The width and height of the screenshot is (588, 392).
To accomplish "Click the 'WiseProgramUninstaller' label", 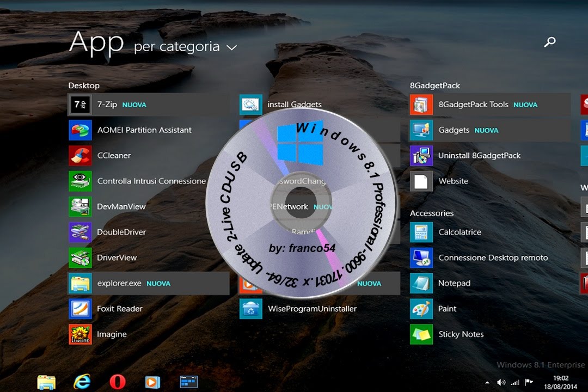I will (x=313, y=309).
